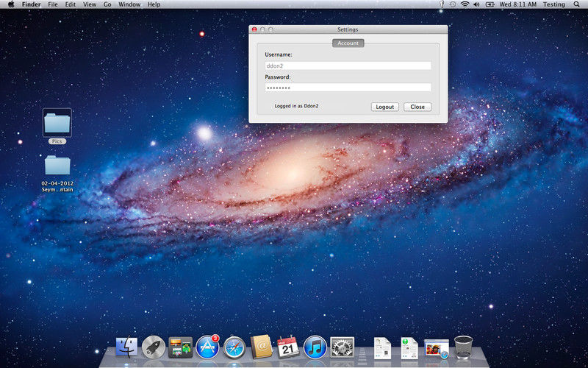Viewport: 588px width, 368px height.
Task: Open the File menu
Action: [x=53, y=4]
